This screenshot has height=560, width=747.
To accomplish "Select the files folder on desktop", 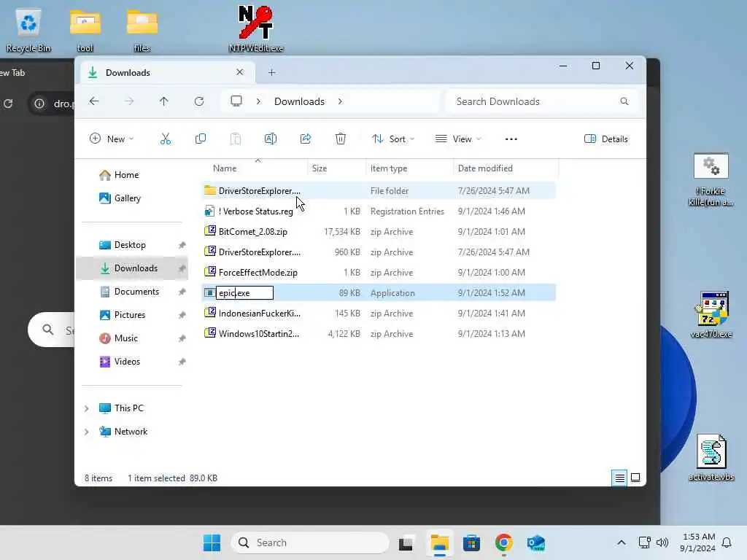I will (x=142, y=31).
